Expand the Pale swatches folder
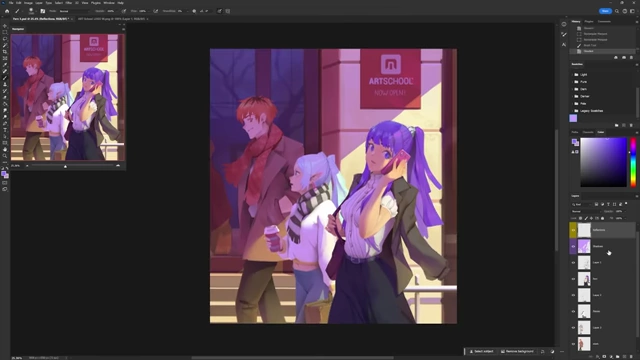The image size is (640, 360). pyautogui.click(x=572, y=104)
